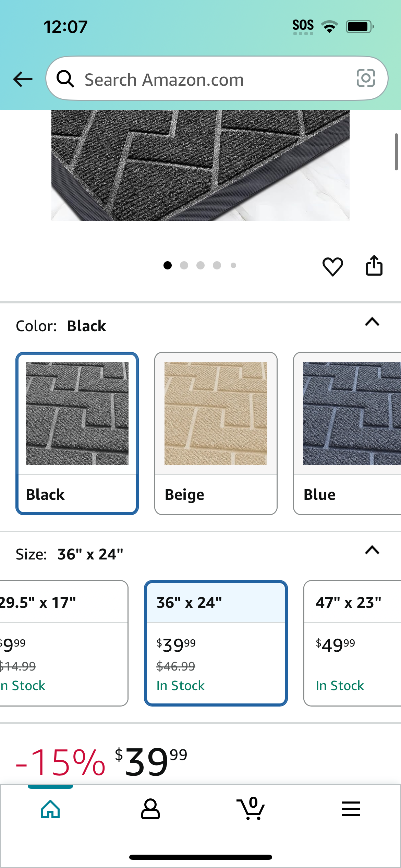Collapse the Color section chevron
This screenshot has width=401, height=868.
coord(372,322)
